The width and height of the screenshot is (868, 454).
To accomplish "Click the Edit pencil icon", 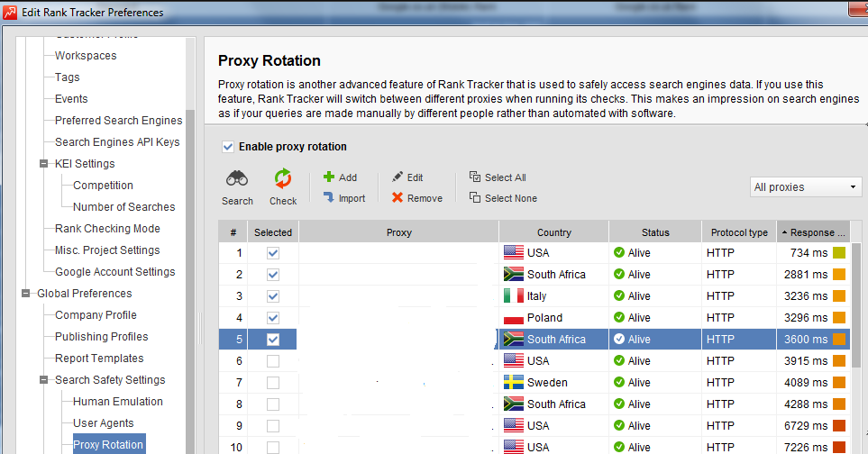I will 397,177.
